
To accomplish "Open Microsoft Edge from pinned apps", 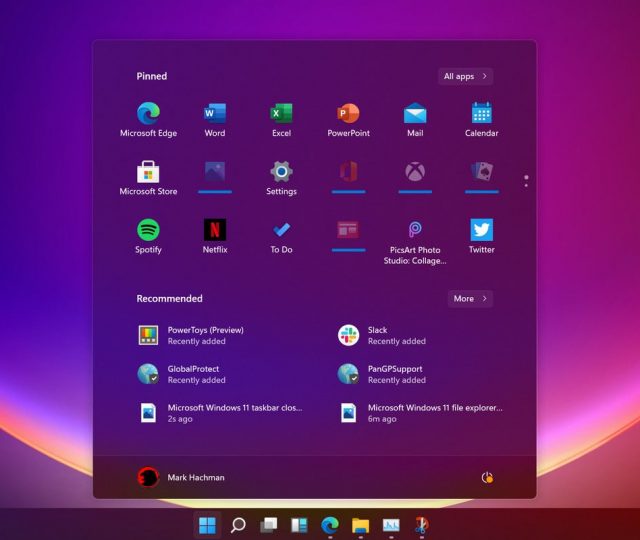I will tap(148, 114).
